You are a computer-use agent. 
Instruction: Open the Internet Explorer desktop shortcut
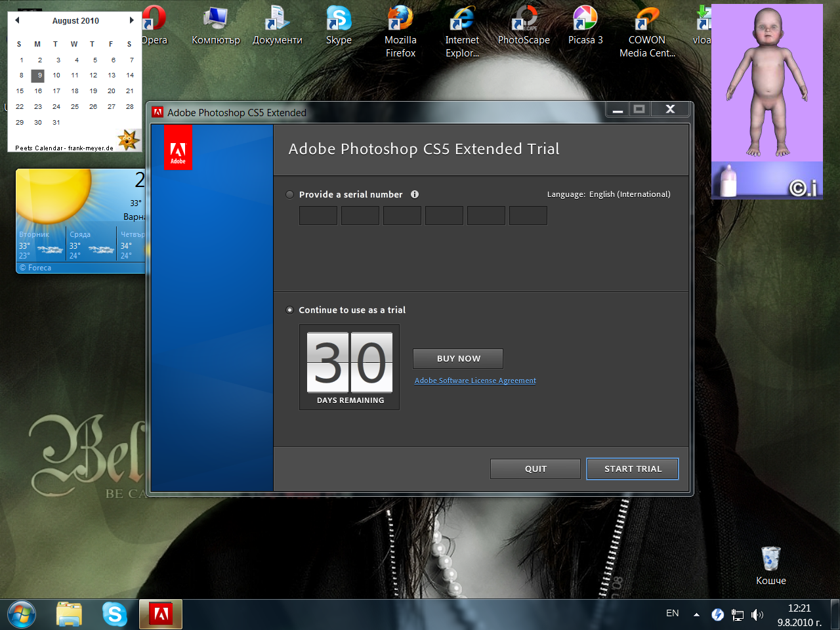pos(462,31)
